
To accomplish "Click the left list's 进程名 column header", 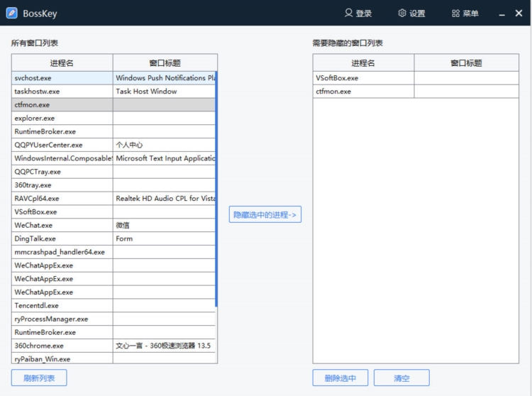I will (62, 63).
